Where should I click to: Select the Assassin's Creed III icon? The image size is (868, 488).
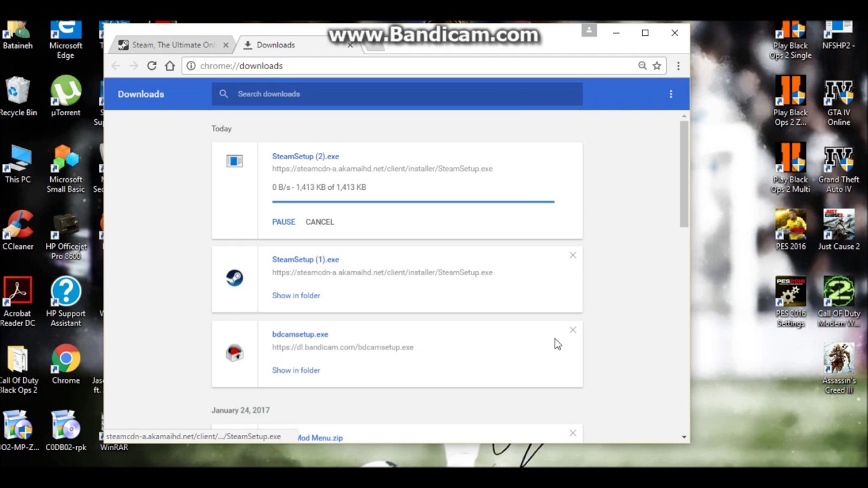(839, 369)
